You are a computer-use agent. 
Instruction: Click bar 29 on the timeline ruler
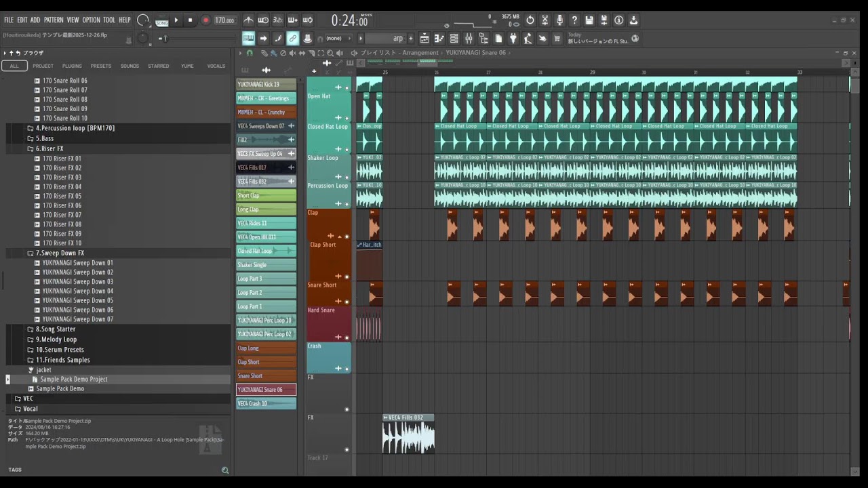592,73
